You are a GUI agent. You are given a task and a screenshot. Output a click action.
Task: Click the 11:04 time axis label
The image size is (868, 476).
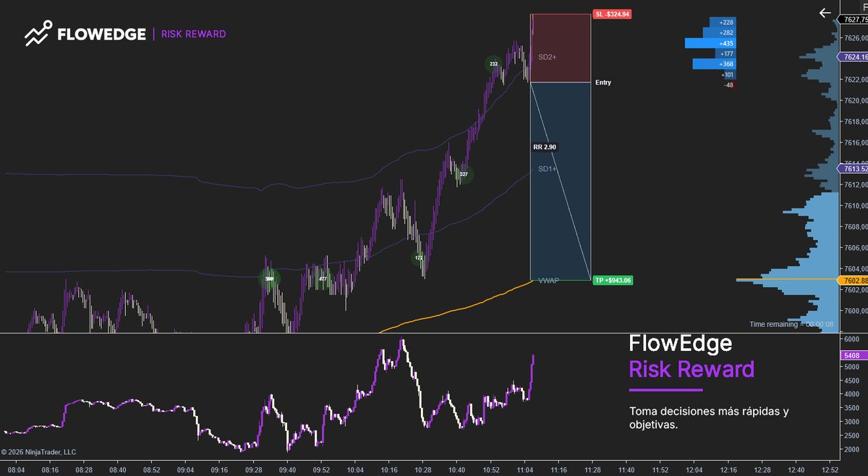(524, 469)
